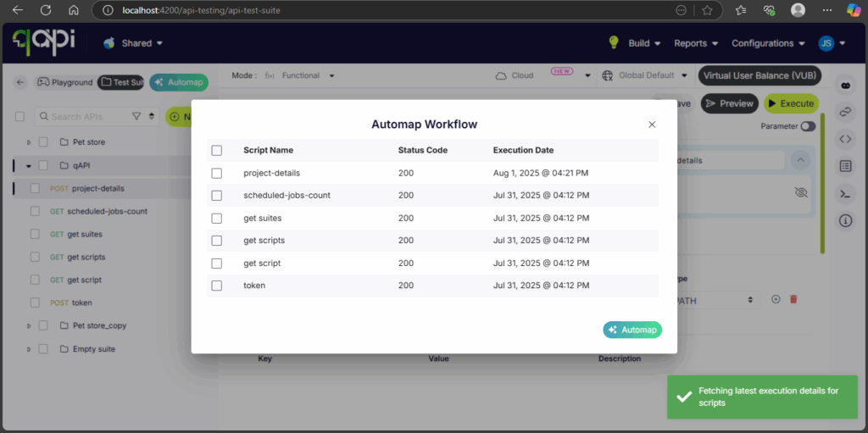Click the link icon in right sidebar
Screen dimensions: 868x433
point(845,112)
